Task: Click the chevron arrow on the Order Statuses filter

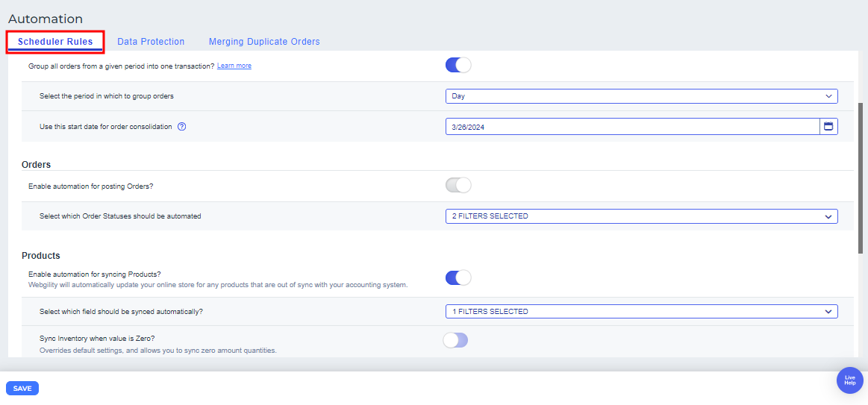Action: (x=828, y=216)
